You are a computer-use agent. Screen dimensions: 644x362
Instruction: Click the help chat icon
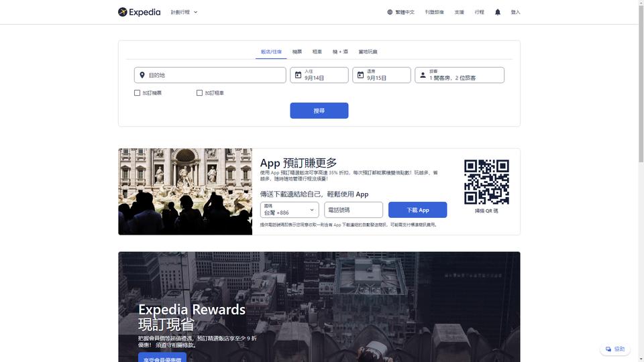[608, 349]
